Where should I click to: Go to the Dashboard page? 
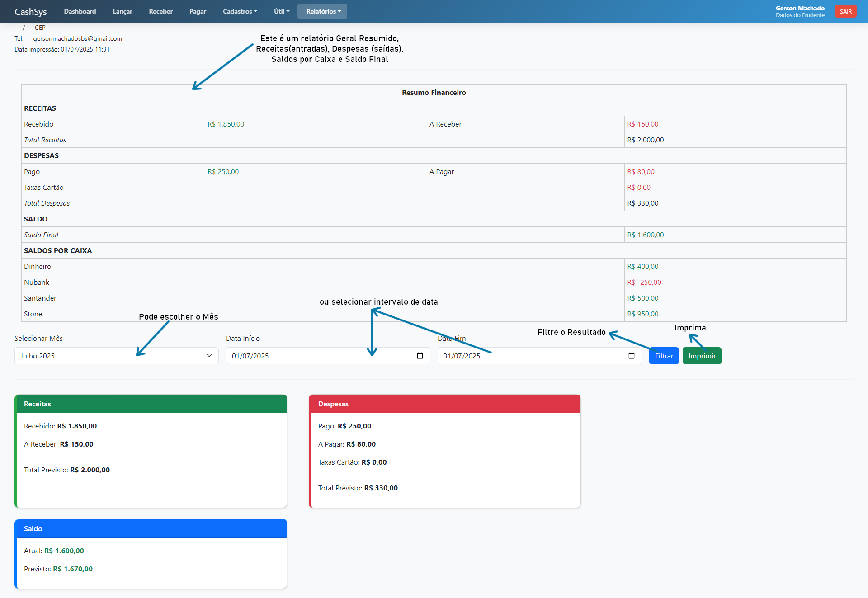pyautogui.click(x=80, y=11)
